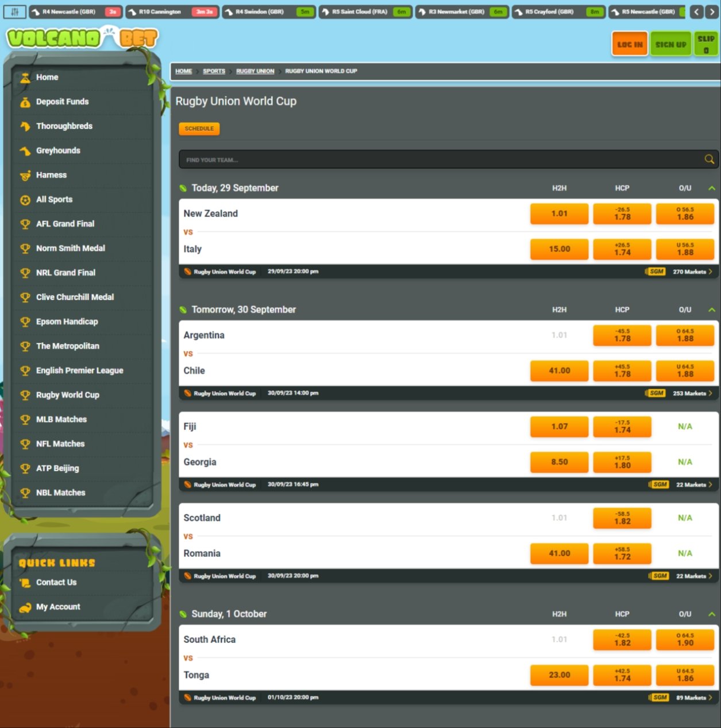Click the Harness racing icon
The width and height of the screenshot is (721, 728).
[x=25, y=175]
